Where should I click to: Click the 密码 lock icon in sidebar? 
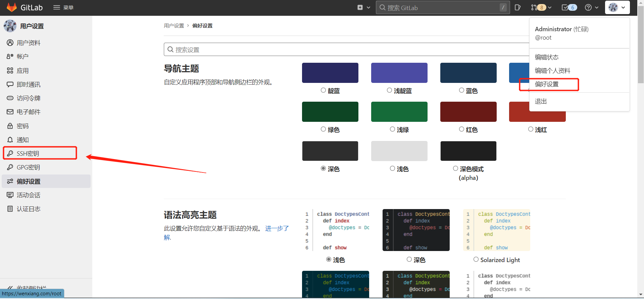point(10,126)
